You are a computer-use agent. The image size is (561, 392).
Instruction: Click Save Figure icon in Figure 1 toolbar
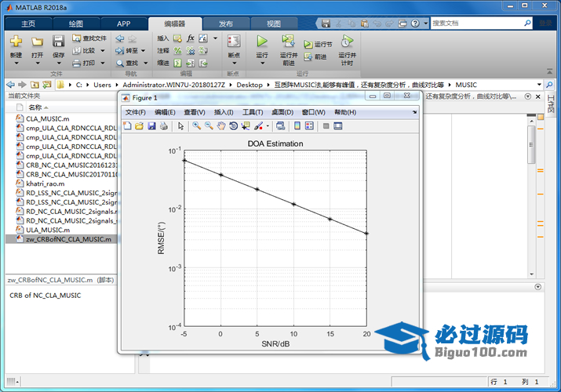point(151,125)
